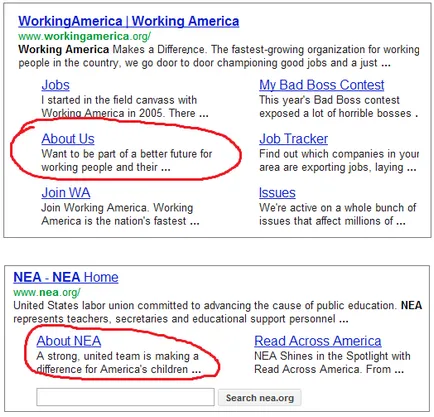Click text 'NEA Shines in the Spotlight with'
This screenshot has width=434, height=417.
pyautogui.click(x=332, y=356)
